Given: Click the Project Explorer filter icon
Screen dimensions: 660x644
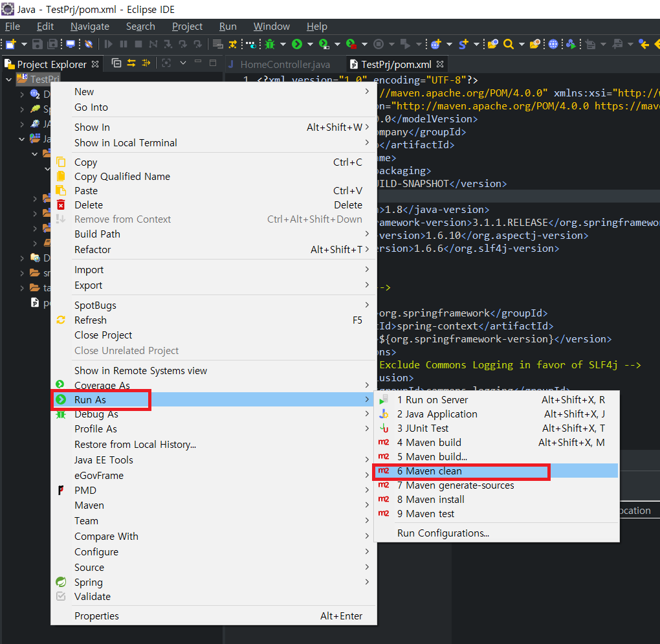Looking at the screenshot, I should pyautogui.click(x=146, y=63).
